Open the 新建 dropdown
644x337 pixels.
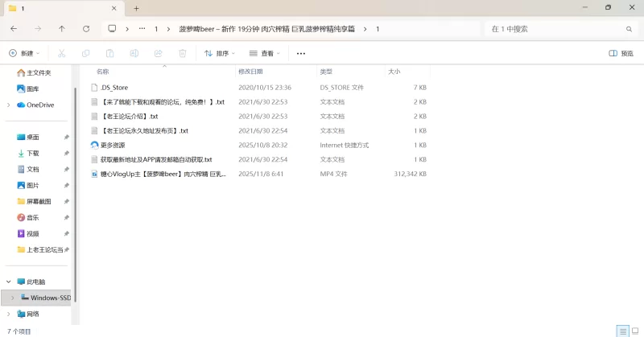[26, 53]
